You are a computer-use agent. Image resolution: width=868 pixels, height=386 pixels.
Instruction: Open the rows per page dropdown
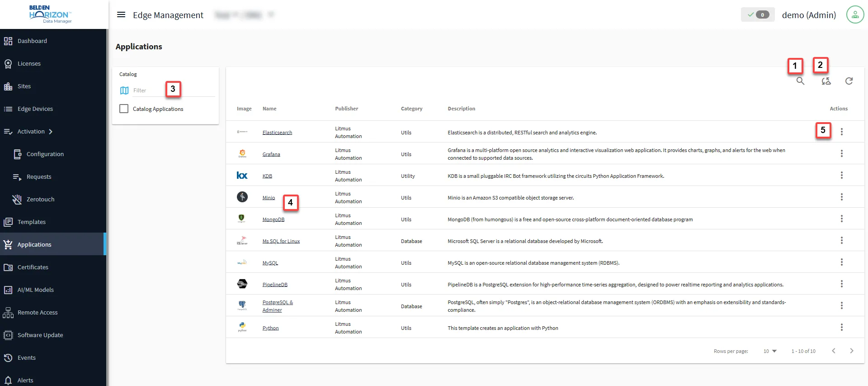[x=769, y=351]
